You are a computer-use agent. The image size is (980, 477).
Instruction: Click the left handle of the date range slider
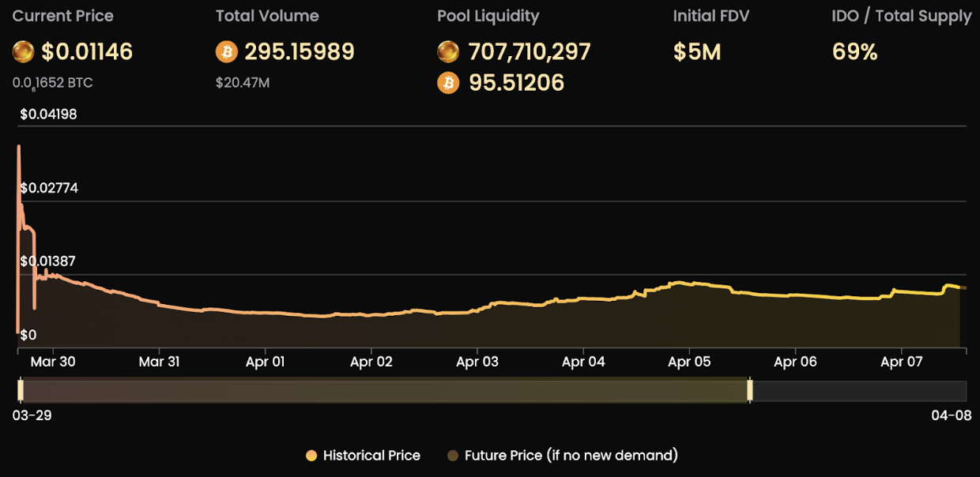tap(21, 390)
